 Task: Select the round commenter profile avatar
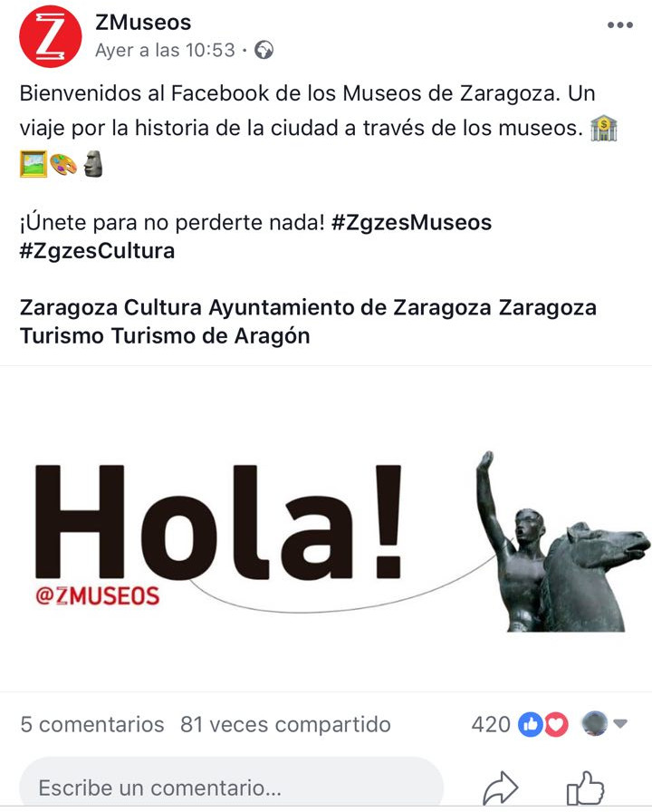[x=595, y=723]
